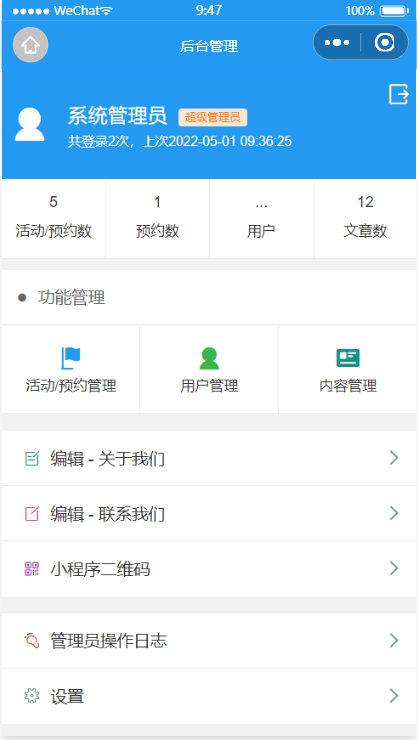Expand the 管理员操作日志 row chevron
Viewport: 418px width, 740px height.
click(394, 640)
